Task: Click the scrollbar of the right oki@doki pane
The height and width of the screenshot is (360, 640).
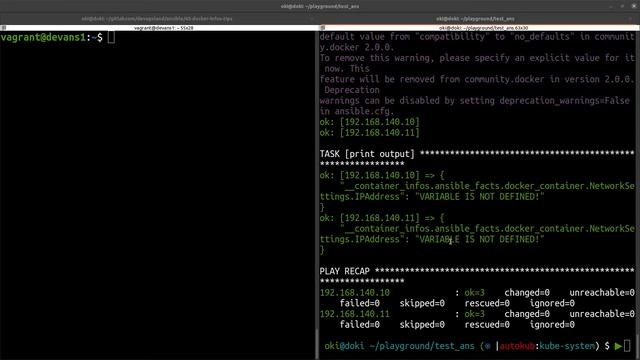Action: pos(638,195)
